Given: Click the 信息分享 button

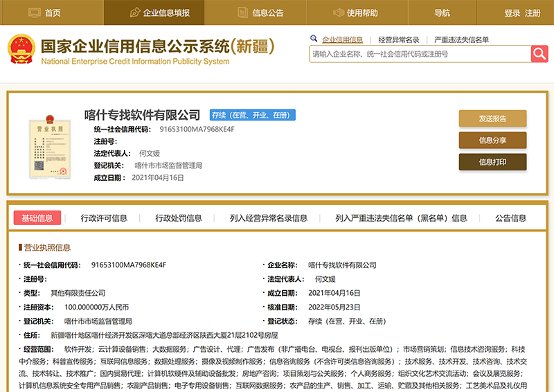Looking at the screenshot, I should pyautogui.click(x=492, y=141).
